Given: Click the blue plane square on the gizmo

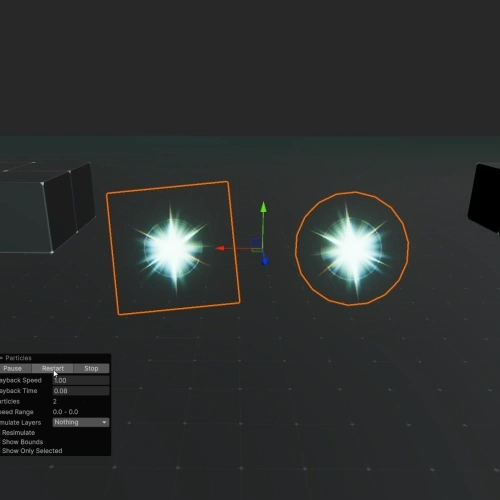Looking at the screenshot, I should 256,243.
